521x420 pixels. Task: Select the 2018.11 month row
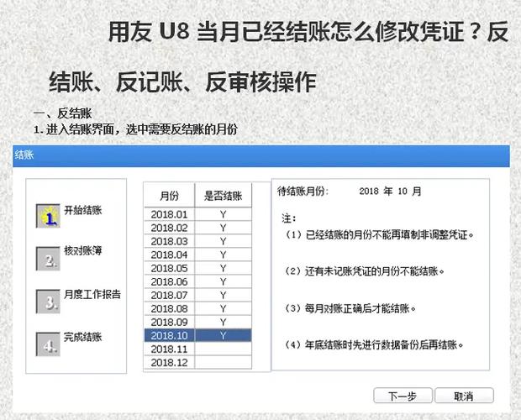197,349
